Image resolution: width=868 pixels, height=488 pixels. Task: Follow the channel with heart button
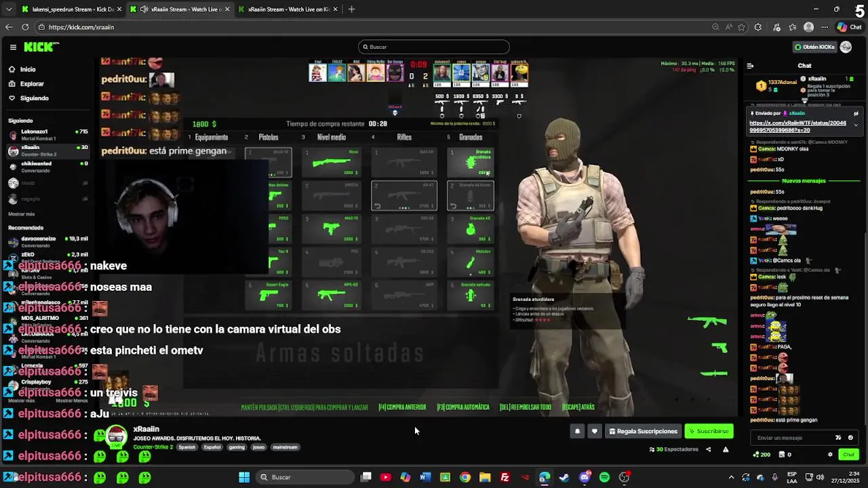point(594,431)
